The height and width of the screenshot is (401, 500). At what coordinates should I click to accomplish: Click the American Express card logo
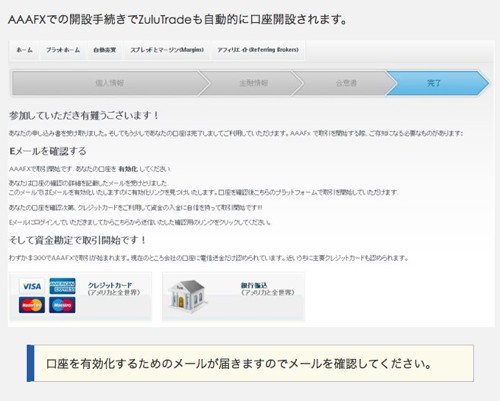62,286
